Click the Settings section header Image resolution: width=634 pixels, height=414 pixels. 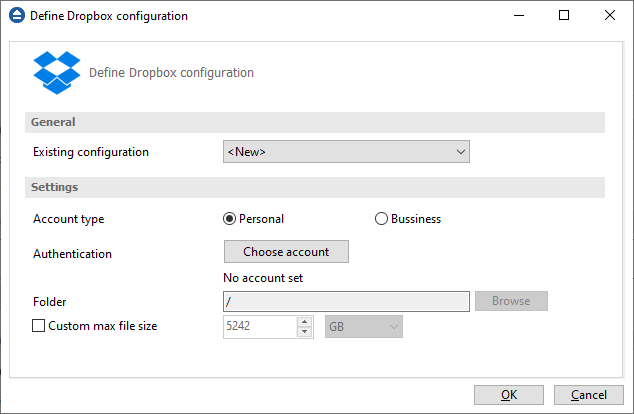tap(315, 187)
